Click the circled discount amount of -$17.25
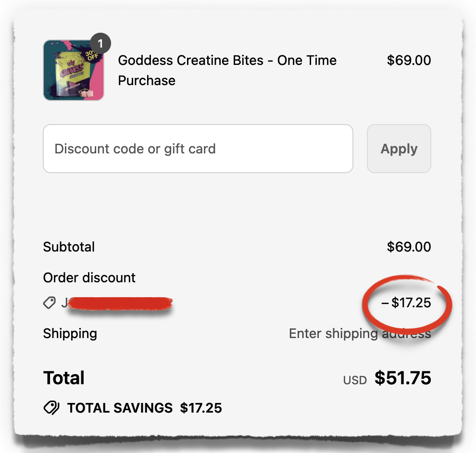476x453 pixels. point(407,303)
